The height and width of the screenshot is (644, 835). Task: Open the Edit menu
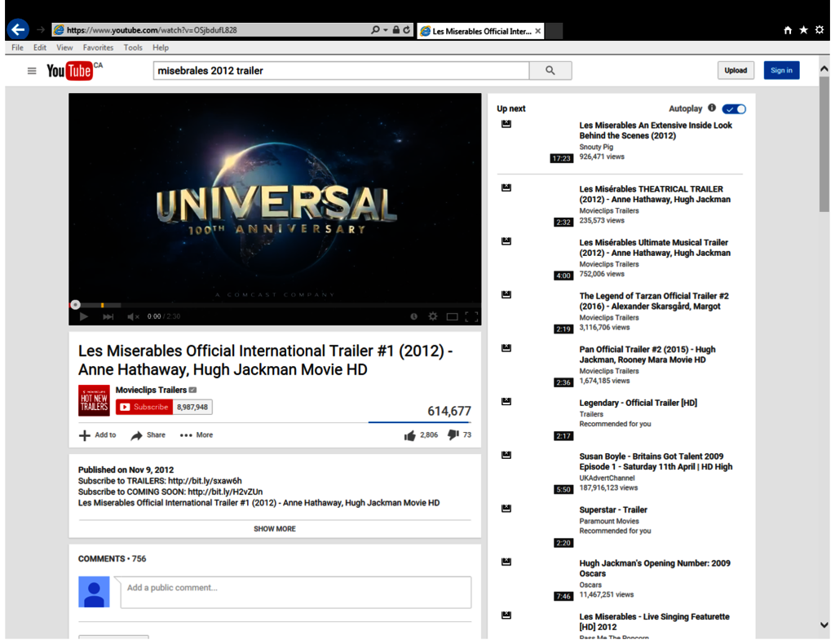click(x=40, y=47)
